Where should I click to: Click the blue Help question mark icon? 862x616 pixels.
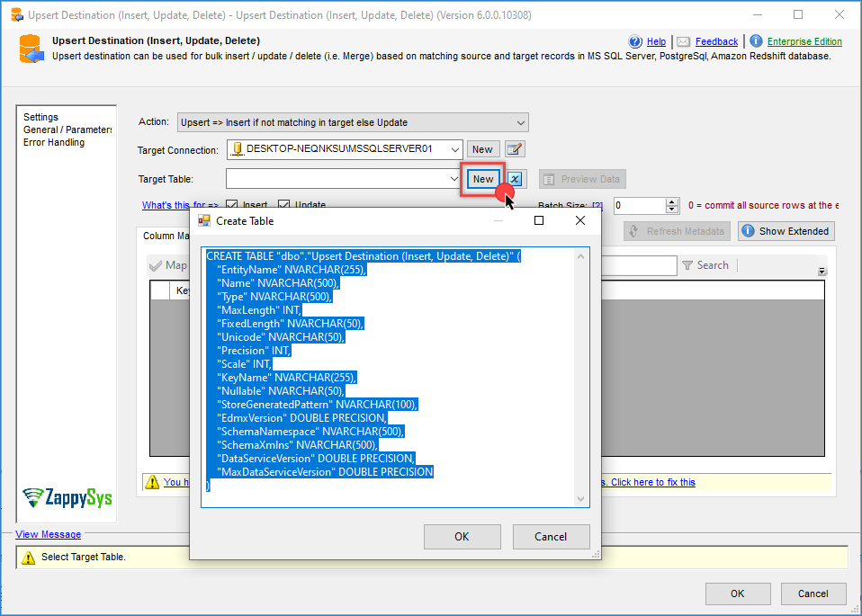point(635,41)
